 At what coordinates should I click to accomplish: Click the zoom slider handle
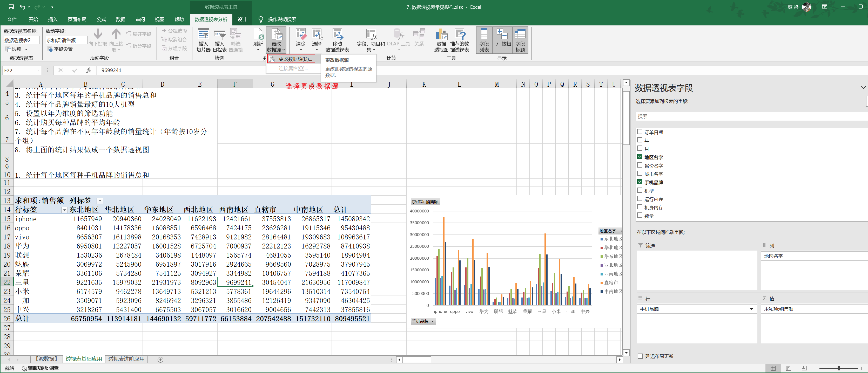pyautogui.click(x=839, y=368)
